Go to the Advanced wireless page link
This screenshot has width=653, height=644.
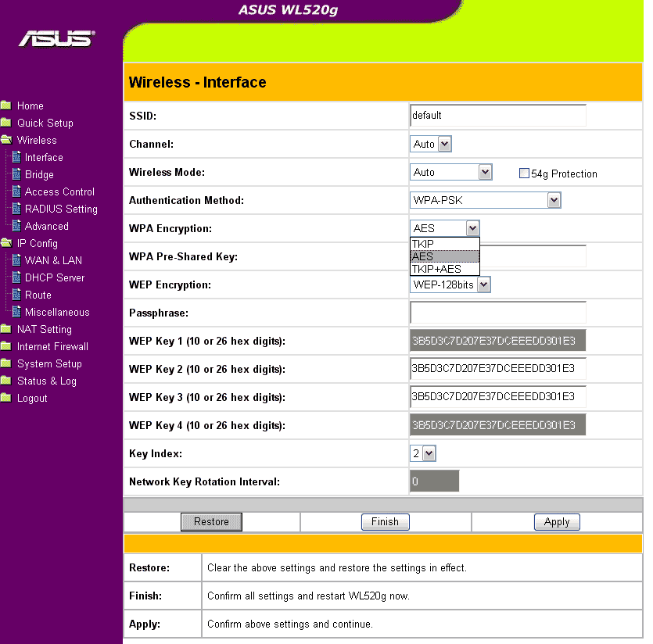coord(47,226)
